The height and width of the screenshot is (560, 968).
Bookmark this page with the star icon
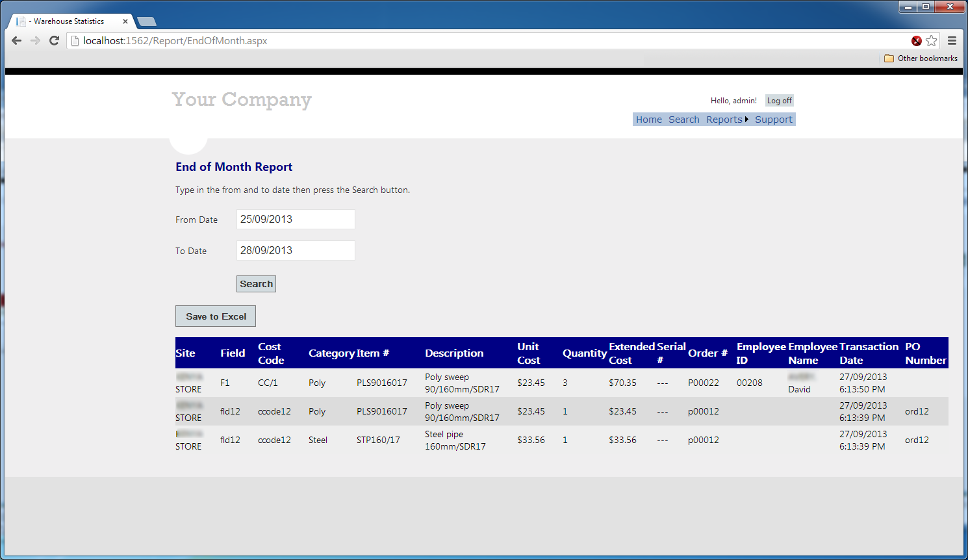[x=932, y=41]
